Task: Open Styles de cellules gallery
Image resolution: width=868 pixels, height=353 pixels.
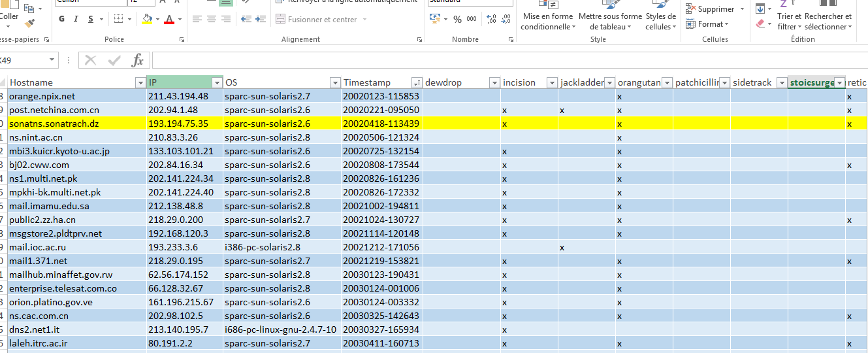Action: (x=660, y=16)
